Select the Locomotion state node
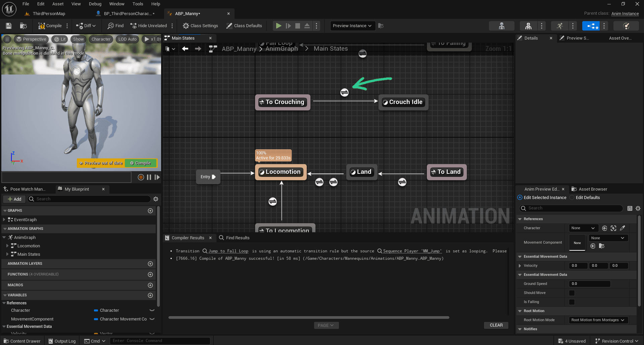The image size is (644, 345). 281,172
